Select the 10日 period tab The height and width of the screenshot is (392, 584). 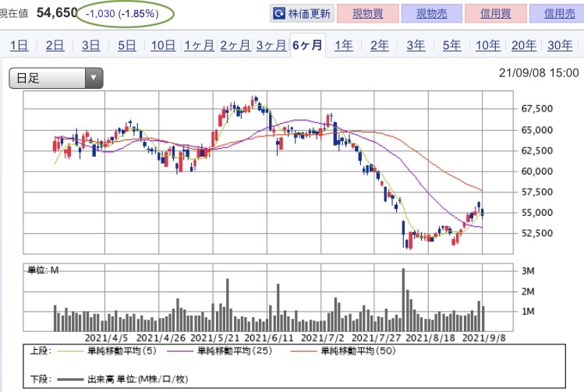(163, 45)
